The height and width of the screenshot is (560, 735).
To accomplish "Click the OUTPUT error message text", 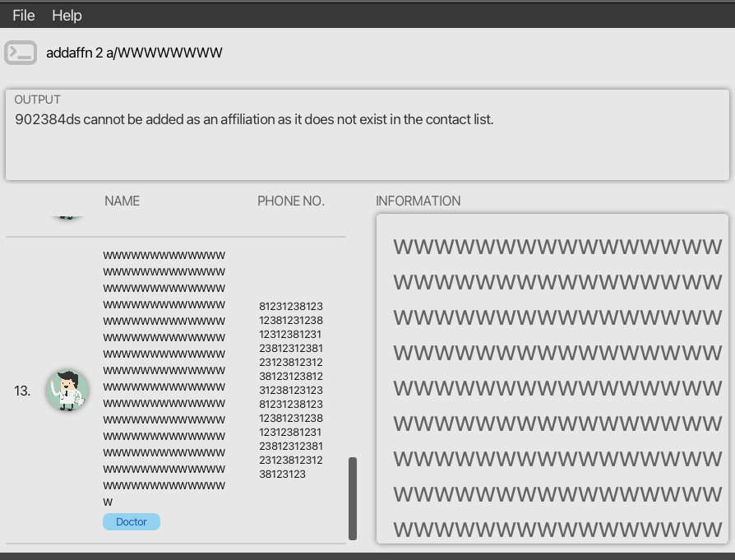I will point(254,119).
